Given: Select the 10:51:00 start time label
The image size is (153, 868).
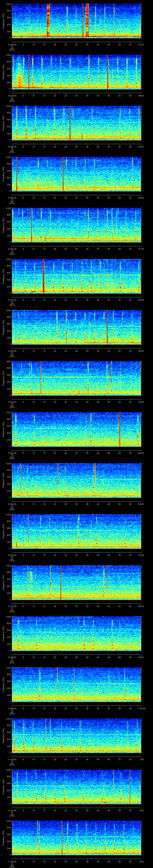Looking at the screenshot, I should pyautogui.click(x=12, y=300).
